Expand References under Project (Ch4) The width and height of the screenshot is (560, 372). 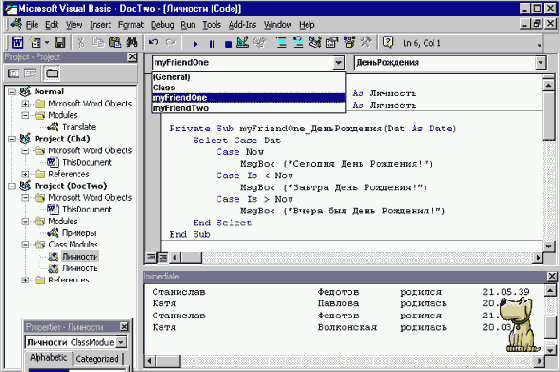point(25,174)
